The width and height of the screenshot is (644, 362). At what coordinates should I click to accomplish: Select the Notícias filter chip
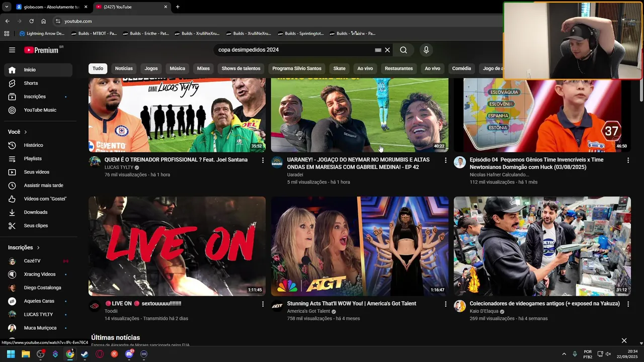(x=124, y=68)
